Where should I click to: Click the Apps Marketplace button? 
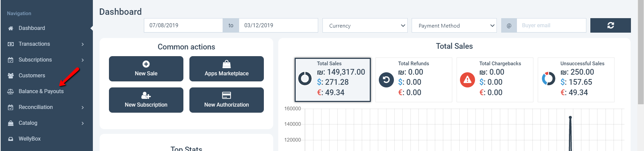227,69
